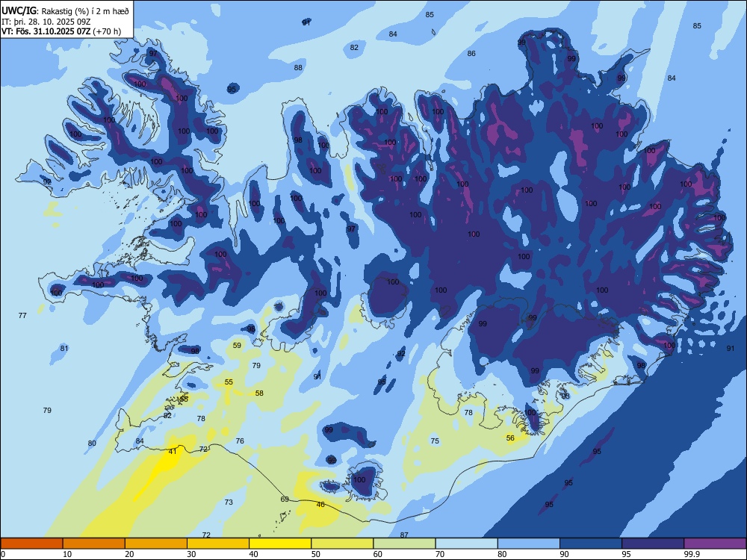The image size is (747, 560).
Task: Click the map value 76
Action: click(x=240, y=441)
